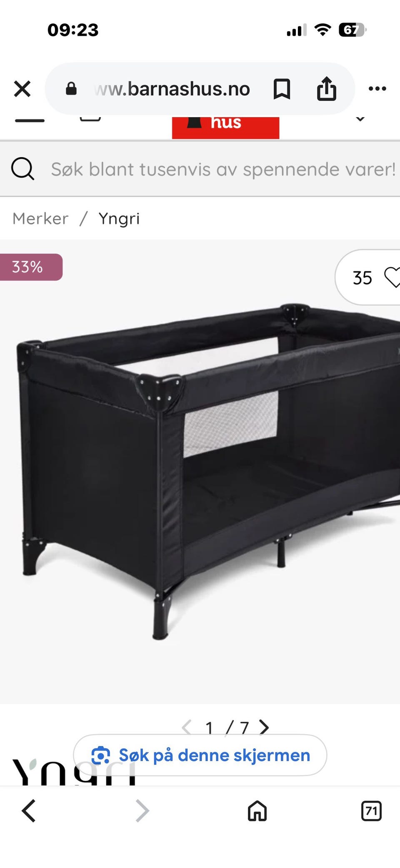Tap the barnashus.no URL field
The image size is (400, 868).
pyautogui.click(x=172, y=89)
